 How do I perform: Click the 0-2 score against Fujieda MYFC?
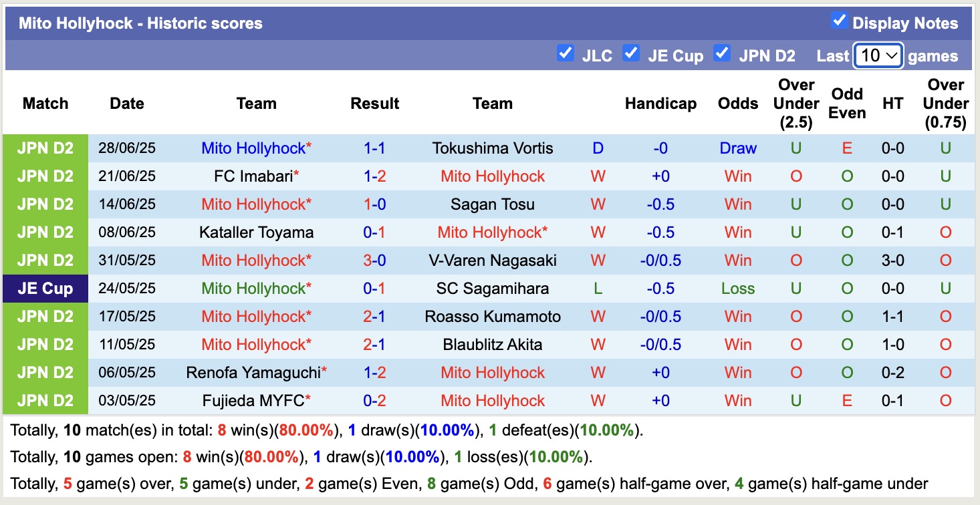point(374,401)
